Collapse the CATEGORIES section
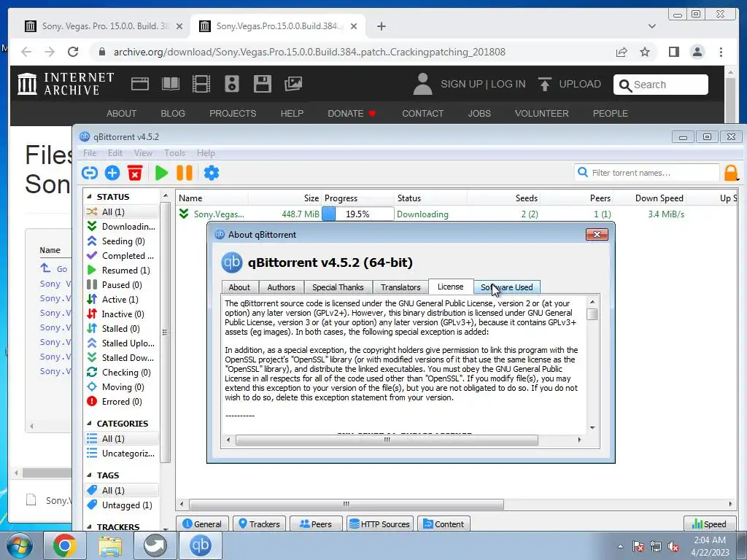 pyautogui.click(x=90, y=424)
